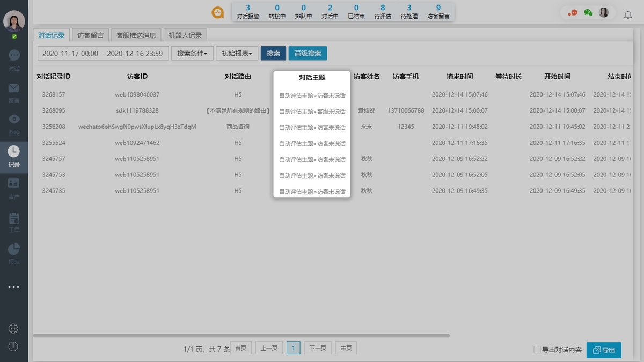Expand the sidebar more options ellipsis
This screenshot has width=644, height=362.
(x=13, y=287)
